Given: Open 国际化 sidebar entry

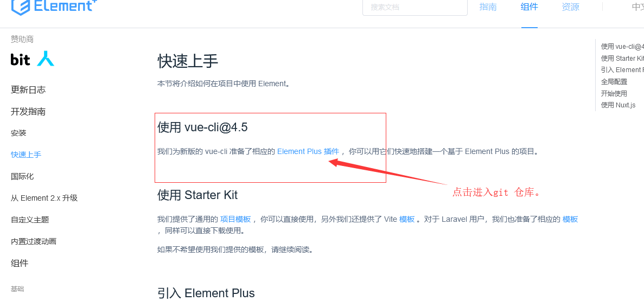Looking at the screenshot, I should pos(22,177).
